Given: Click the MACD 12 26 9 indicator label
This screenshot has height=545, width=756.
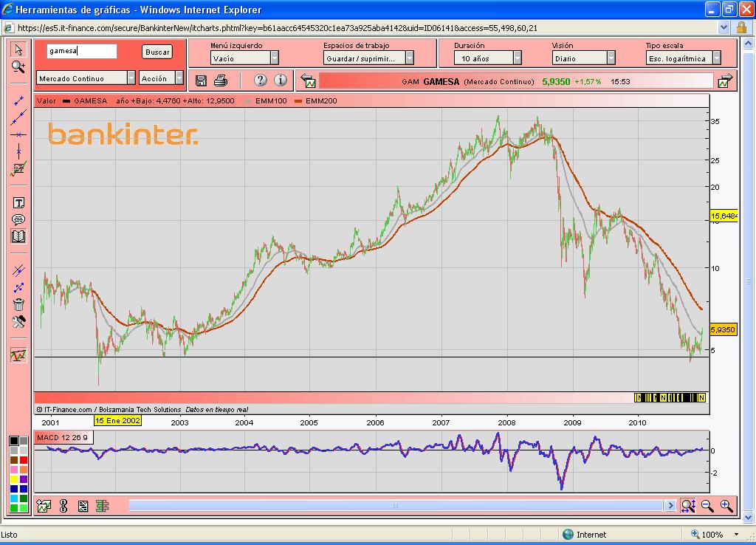Looking at the screenshot, I should click(63, 438).
